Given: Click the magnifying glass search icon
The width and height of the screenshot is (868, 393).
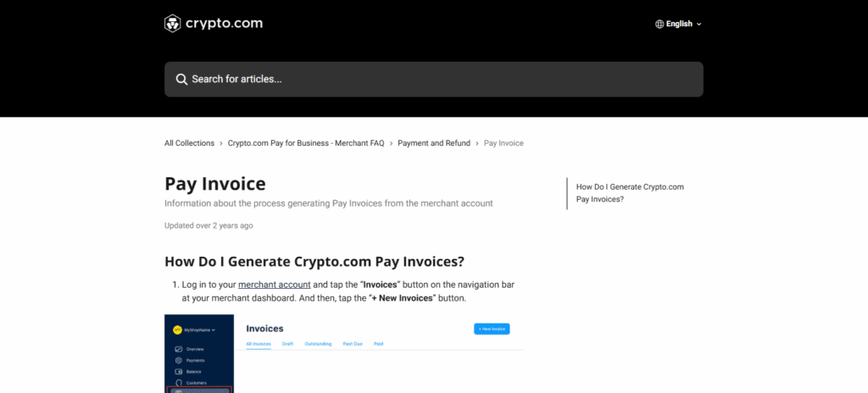Looking at the screenshot, I should click(181, 80).
